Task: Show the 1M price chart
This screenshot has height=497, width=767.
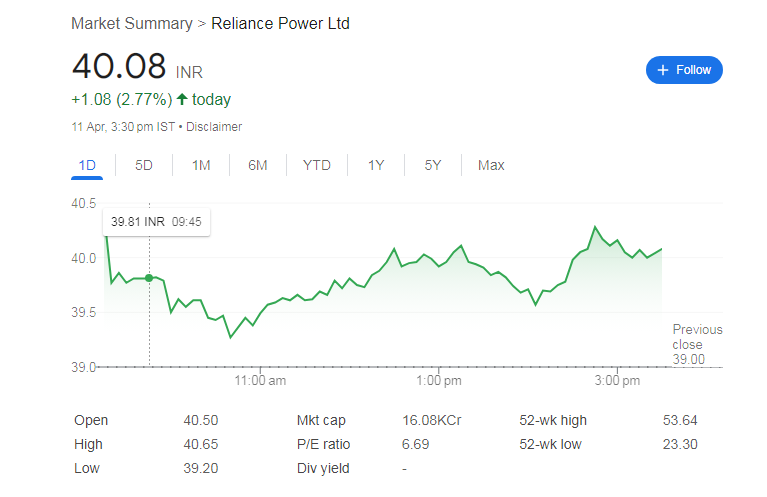Action: (201, 165)
